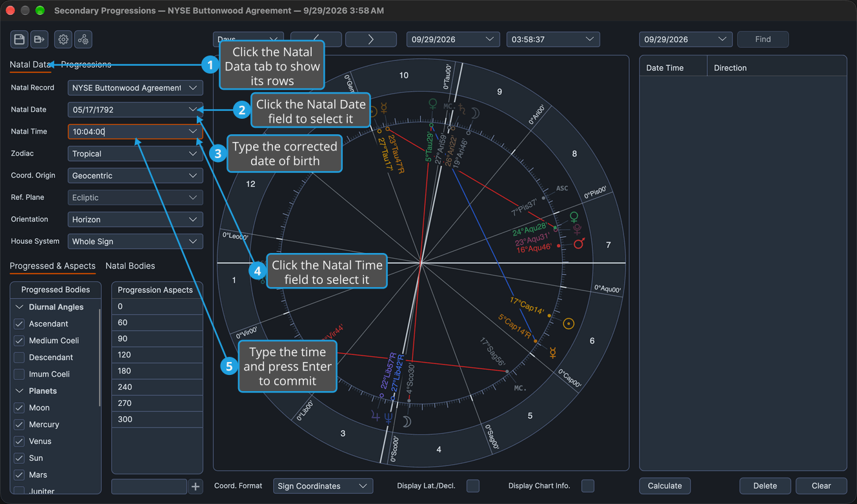Open settings via the single gear icon
857x504 pixels.
(63, 39)
